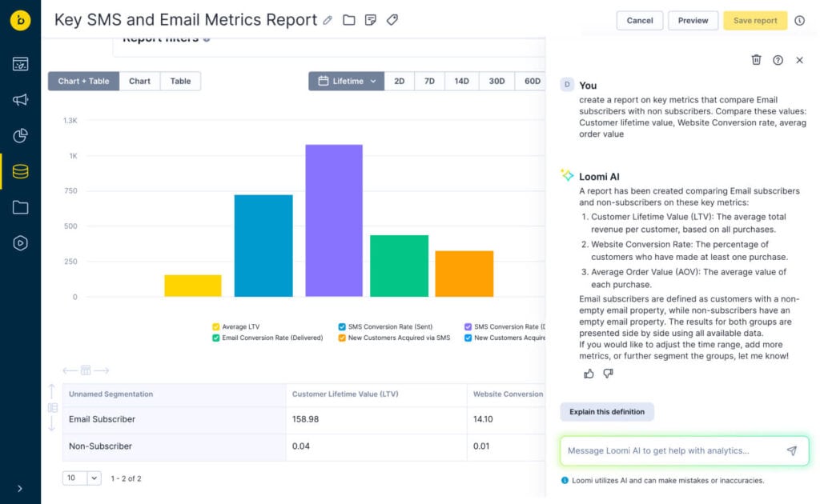Click the Explain this definition button

pyautogui.click(x=606, y=412)
